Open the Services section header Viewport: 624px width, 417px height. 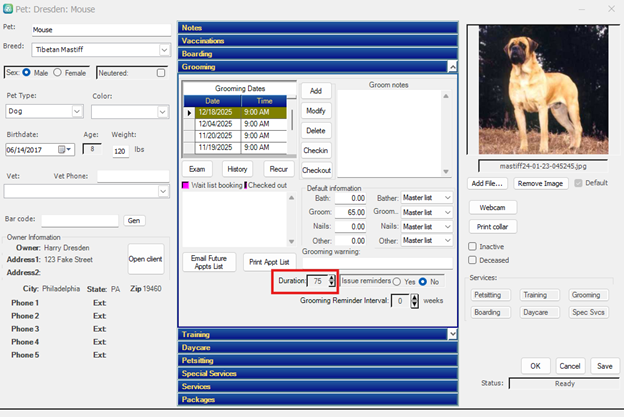coord(318,386)
